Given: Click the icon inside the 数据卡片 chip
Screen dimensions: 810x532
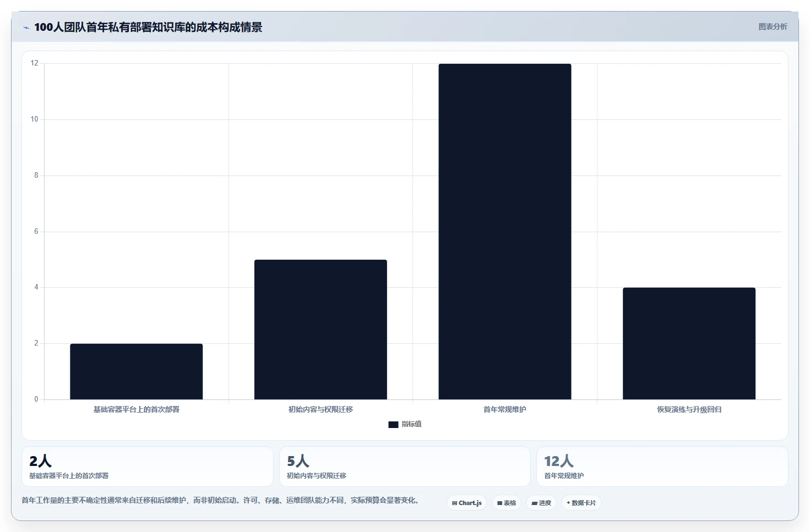Looking at the screenshot, I should (x=568, y=503).
